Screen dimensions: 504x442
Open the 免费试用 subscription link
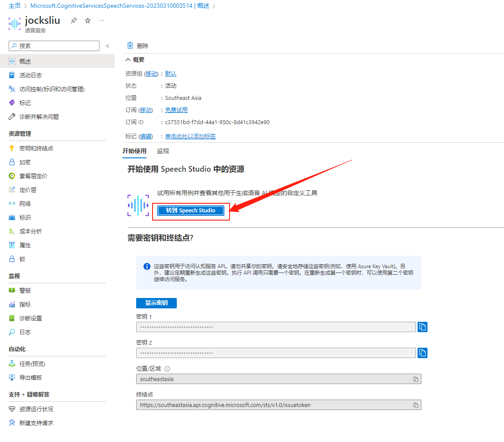176,110
